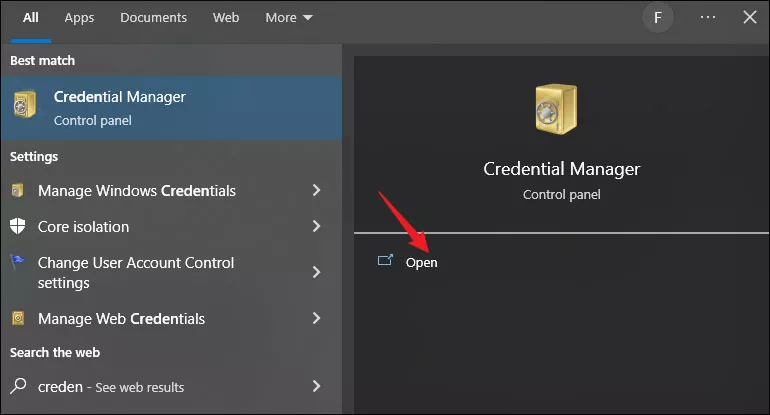
Task: Click the magnifier icon beside creden web search
Action: 18,386
